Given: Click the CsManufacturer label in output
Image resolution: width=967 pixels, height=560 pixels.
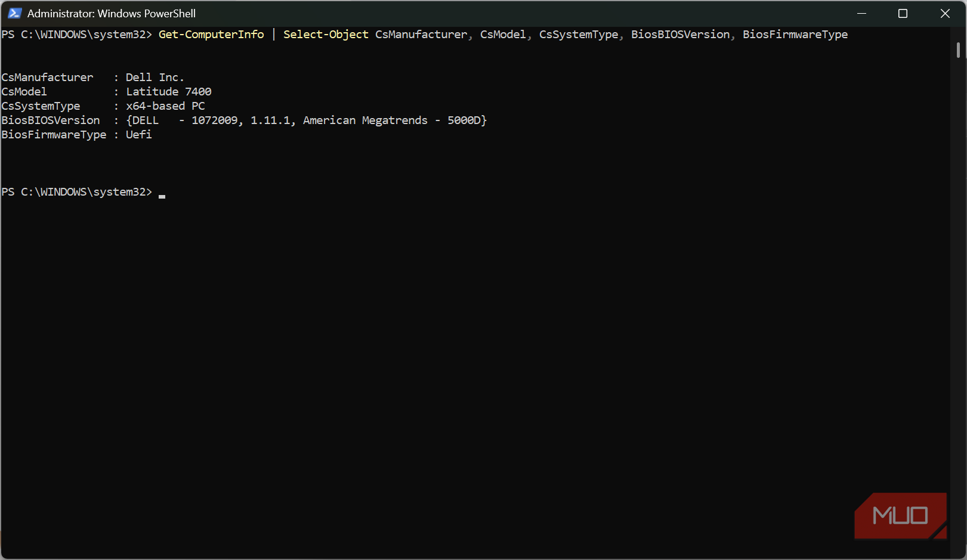Looking at the screenshot, I should 47,78.
